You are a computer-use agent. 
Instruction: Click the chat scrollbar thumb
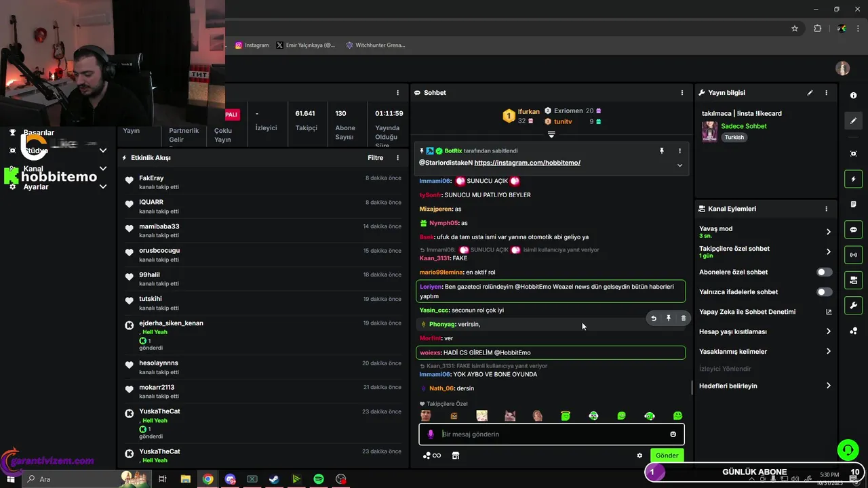tap(692, 387)
